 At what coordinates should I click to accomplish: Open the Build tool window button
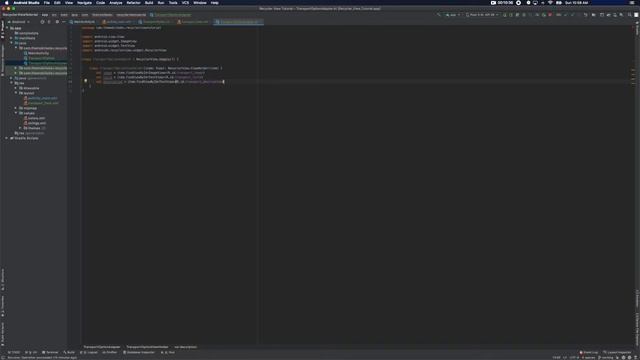tap(69, 352)
